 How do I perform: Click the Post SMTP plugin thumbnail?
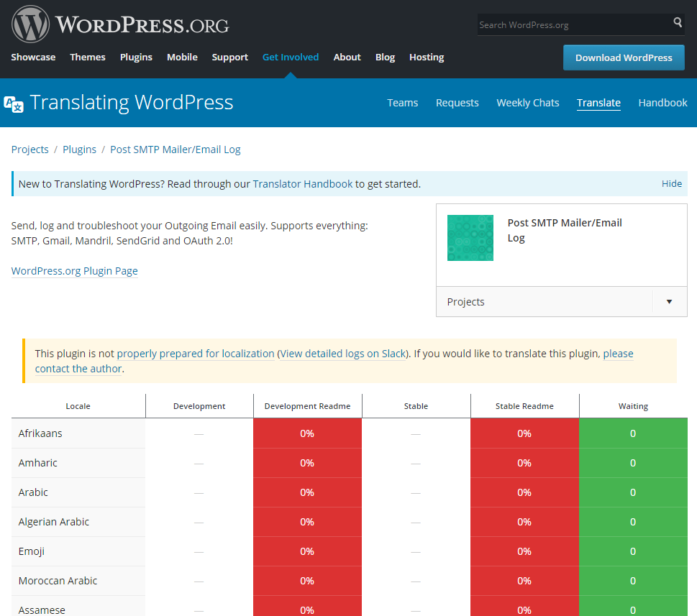coord(470,238)
